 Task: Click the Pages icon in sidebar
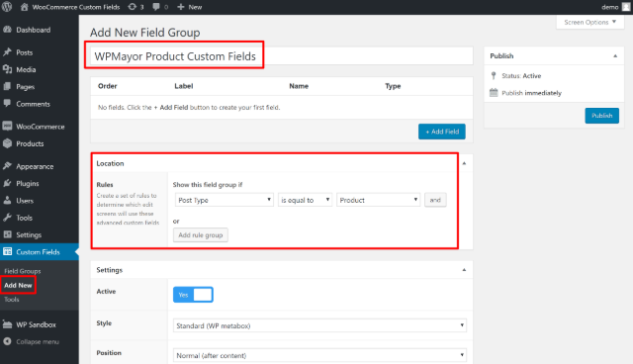pos(7,86)
